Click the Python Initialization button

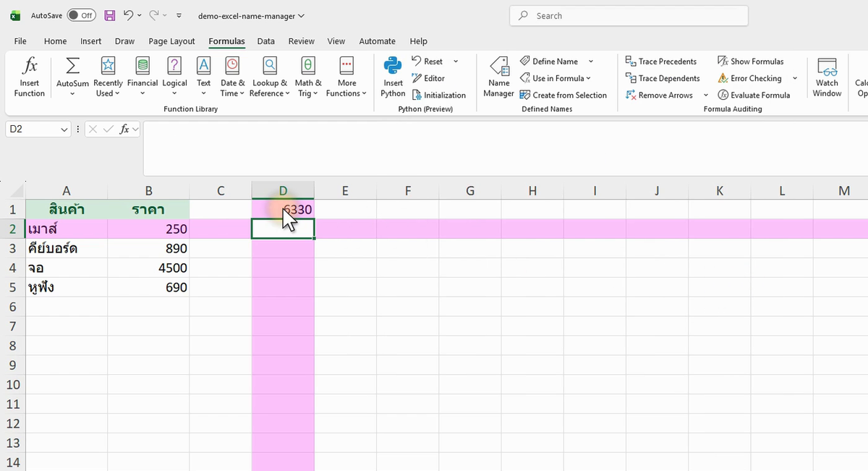pyautogui.click(x=439, y=95)
